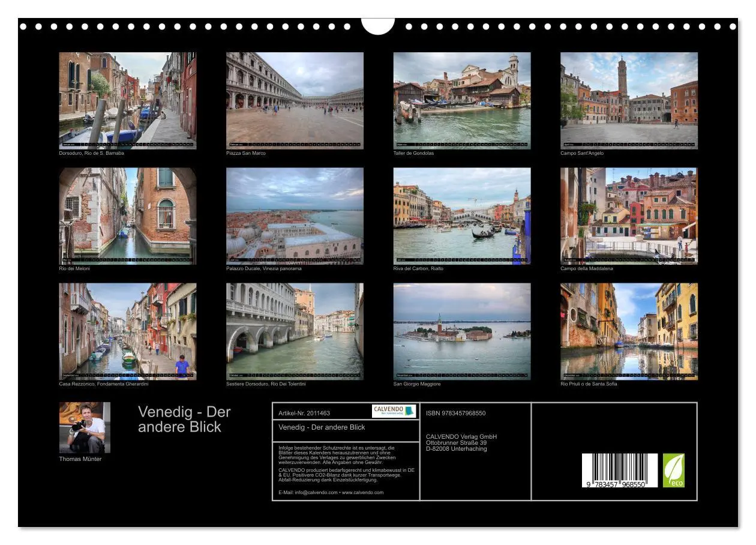
Task: Open the San Giorgio Maggiore thumbnail
Action: coord(462,331)
